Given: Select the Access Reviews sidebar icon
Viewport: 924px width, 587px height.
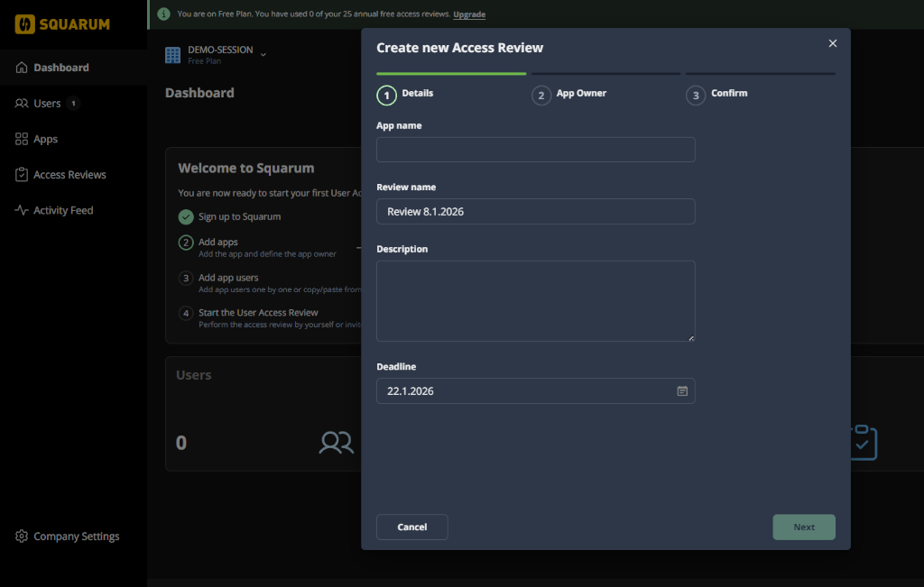Looking at the screenshot, I should coord(20,174).
